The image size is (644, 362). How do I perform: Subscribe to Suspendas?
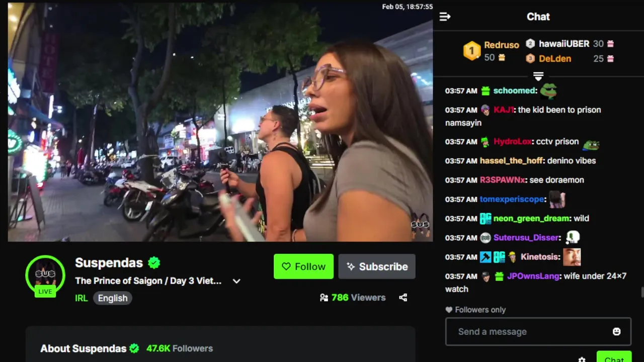coord(377,266)
